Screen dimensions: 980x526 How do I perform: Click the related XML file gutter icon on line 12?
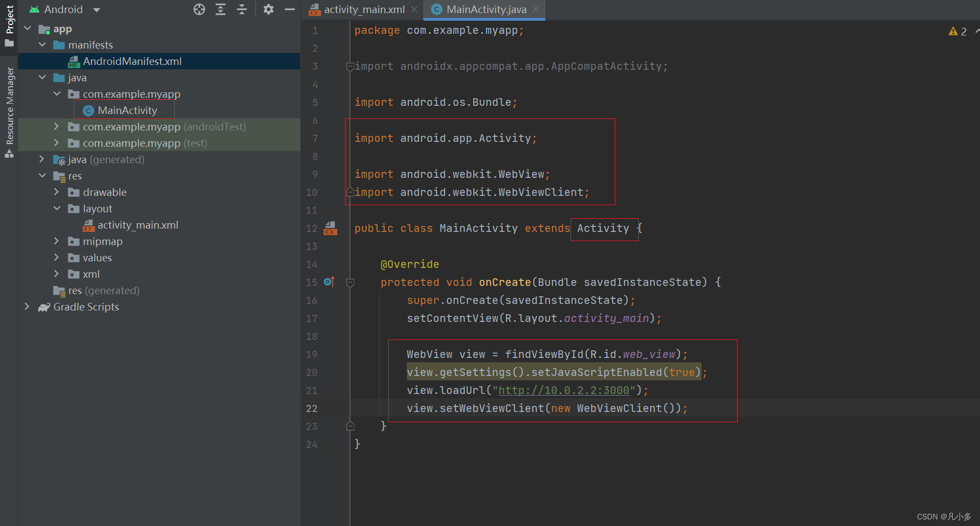(330, 228)
